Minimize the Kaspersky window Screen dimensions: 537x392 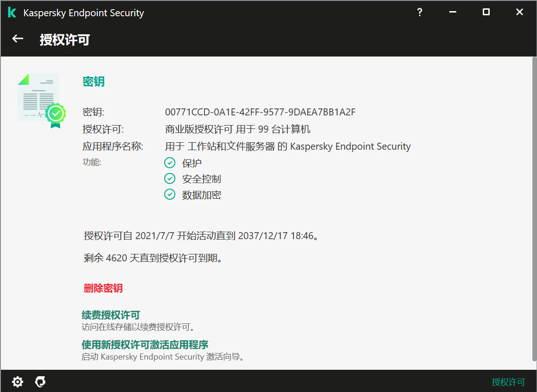pyautogui.click(x=453, y=13)
